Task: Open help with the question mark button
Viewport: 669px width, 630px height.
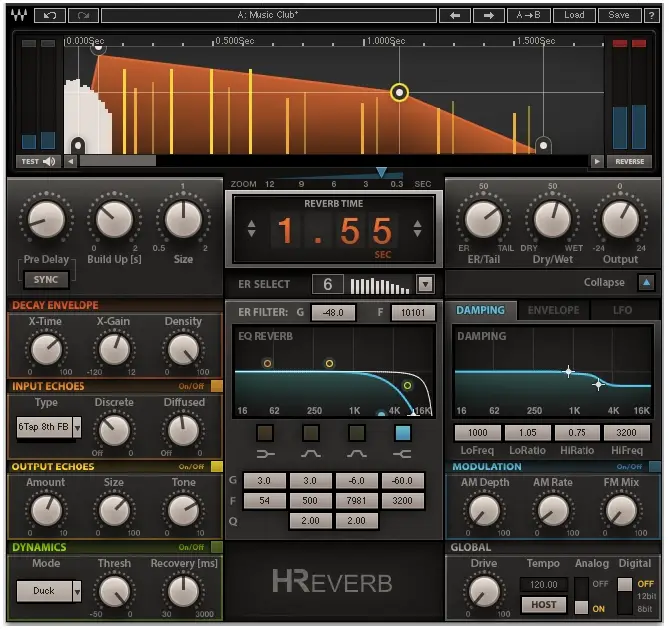Action: click(651, 15)
